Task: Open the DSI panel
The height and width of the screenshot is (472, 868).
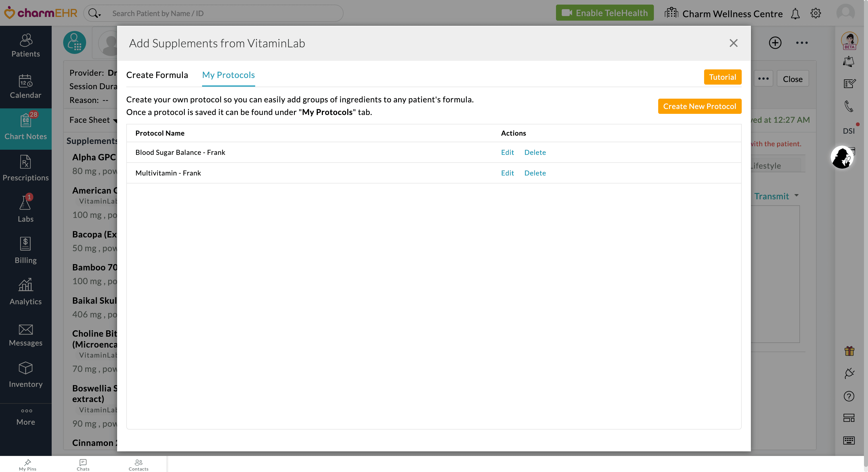Action: tap(849, 131)
